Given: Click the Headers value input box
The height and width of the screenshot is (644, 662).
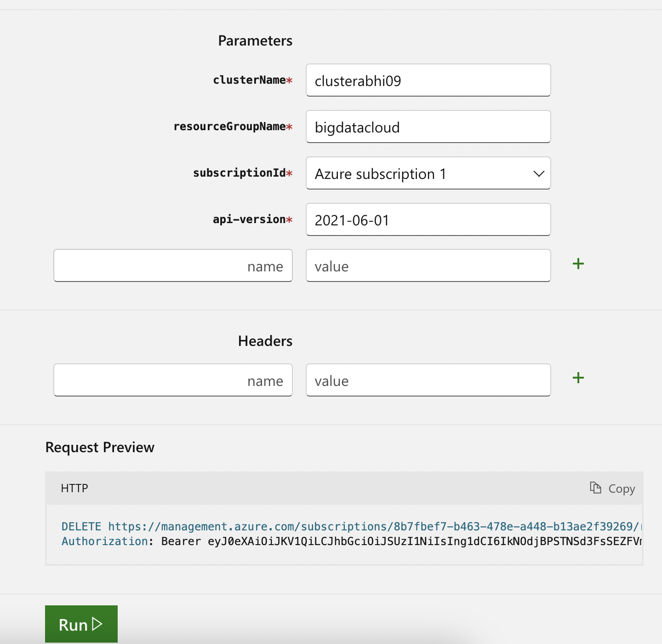Looking at the screenshot, I should (428, 380).
